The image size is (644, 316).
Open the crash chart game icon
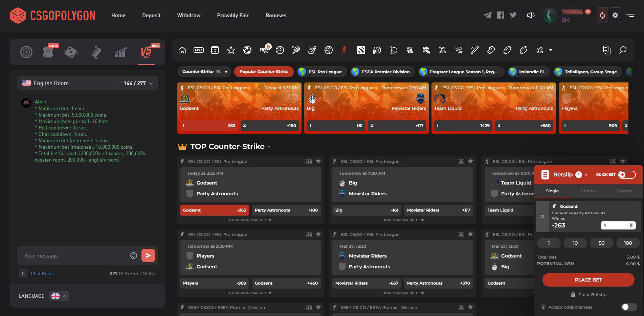coord(121,52)
